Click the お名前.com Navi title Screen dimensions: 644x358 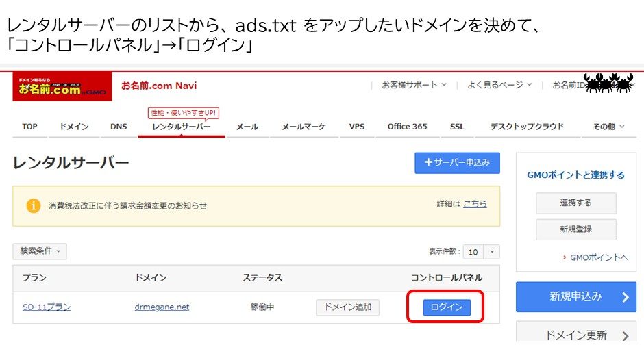159,86
